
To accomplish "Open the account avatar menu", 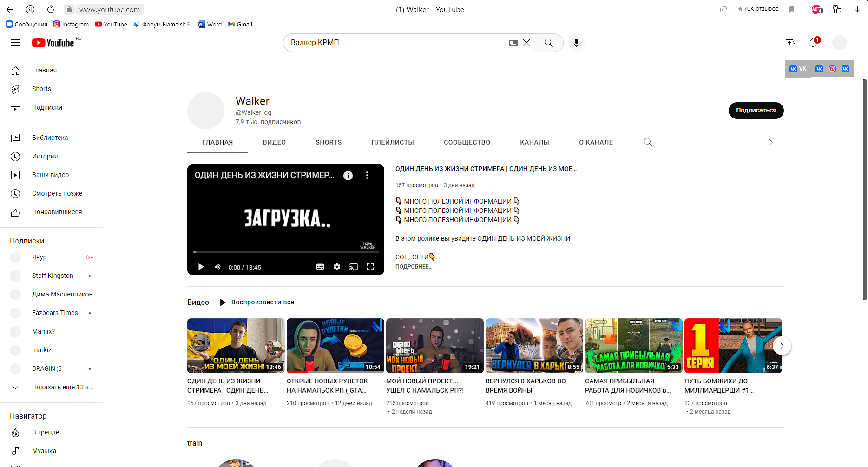I will coord(840,43).
